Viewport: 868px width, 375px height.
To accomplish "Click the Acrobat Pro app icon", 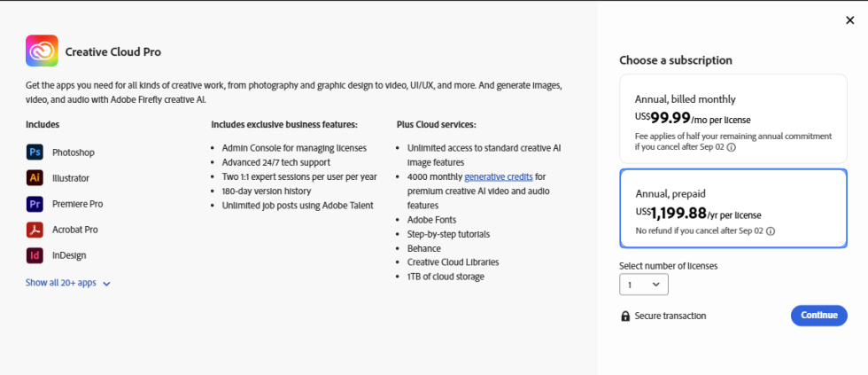I will (x=35, y=230).
